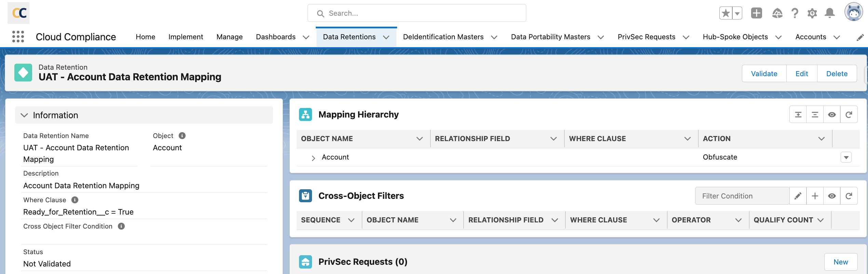Screen dimensions: 868x274
Task: Click the Favorites star icon
Action: point(725,13)
